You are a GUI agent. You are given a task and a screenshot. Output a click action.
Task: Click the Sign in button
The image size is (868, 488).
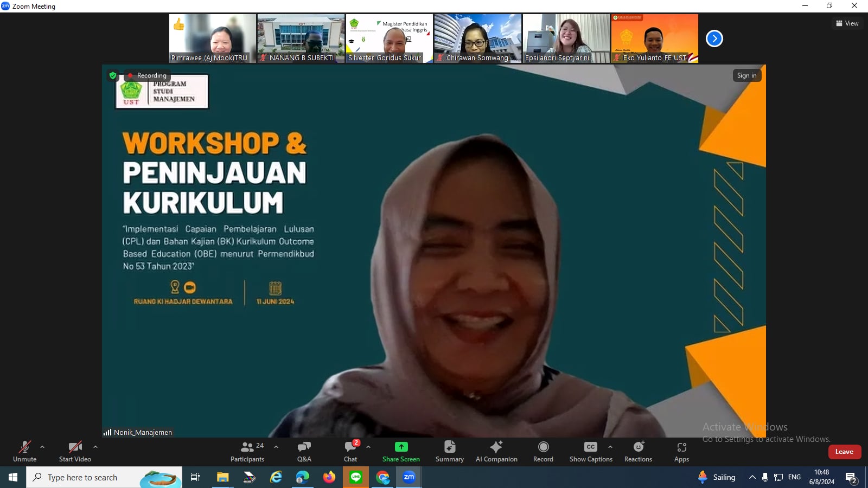tap(746, 75)
